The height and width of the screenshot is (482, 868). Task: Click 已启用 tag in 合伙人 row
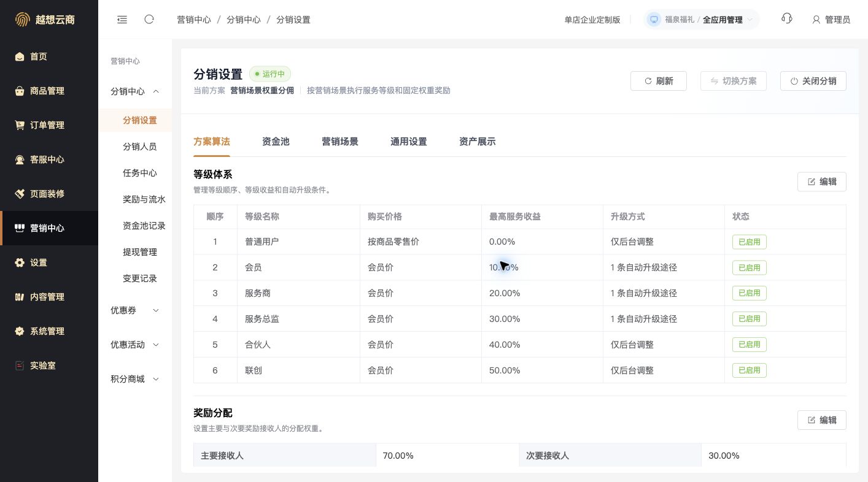click(x=749, y=345)
